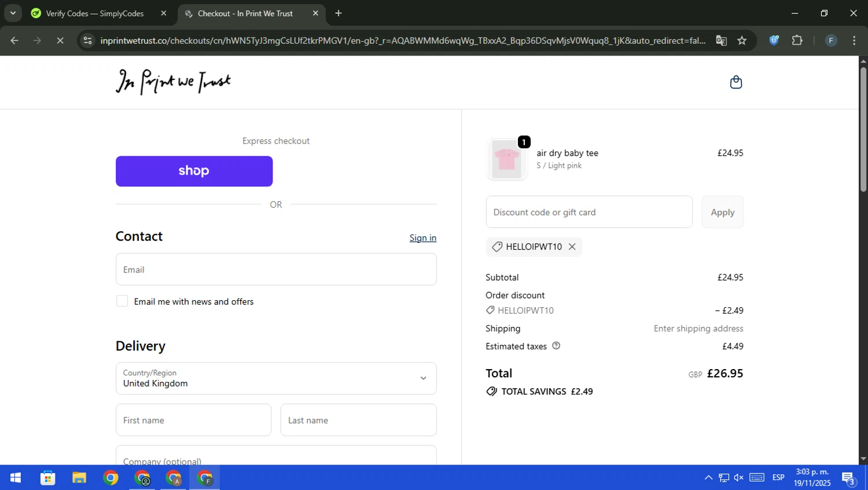This screenshot has height=490, width=868.
Task: Open Microsoft Store from taskbar
Action: click(x=47, y=478)
